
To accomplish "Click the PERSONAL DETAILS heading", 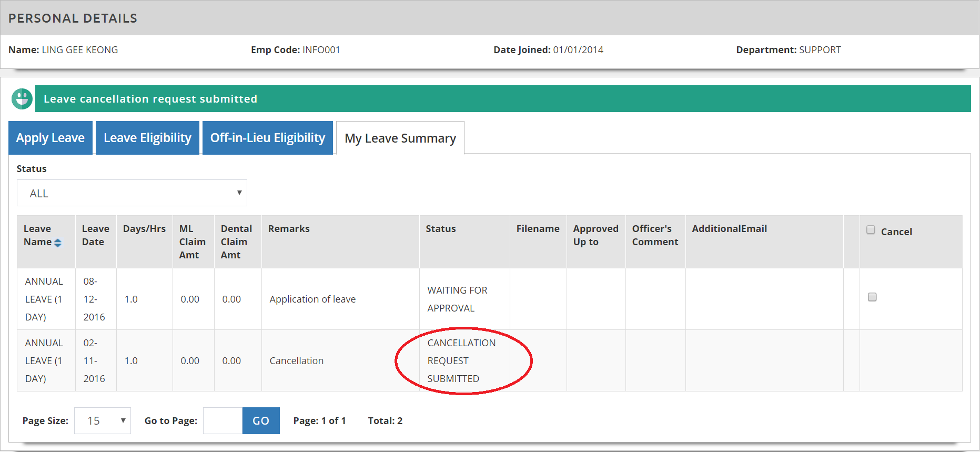I will pyautogui.click(x=73, y=18).
